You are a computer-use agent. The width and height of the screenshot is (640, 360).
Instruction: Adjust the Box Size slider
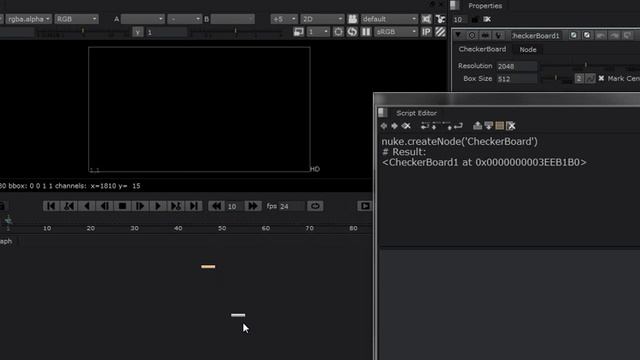coord(556,79)
